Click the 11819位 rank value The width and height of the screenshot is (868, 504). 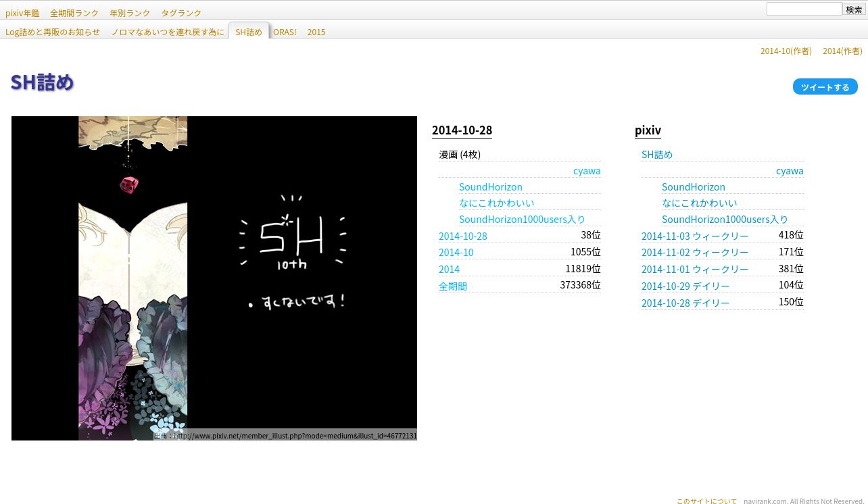583,268
